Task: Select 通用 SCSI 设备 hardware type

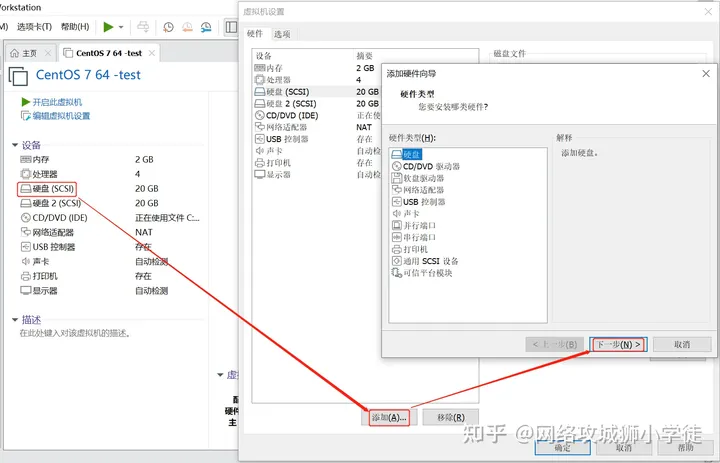Action: (x=430, y=261)
